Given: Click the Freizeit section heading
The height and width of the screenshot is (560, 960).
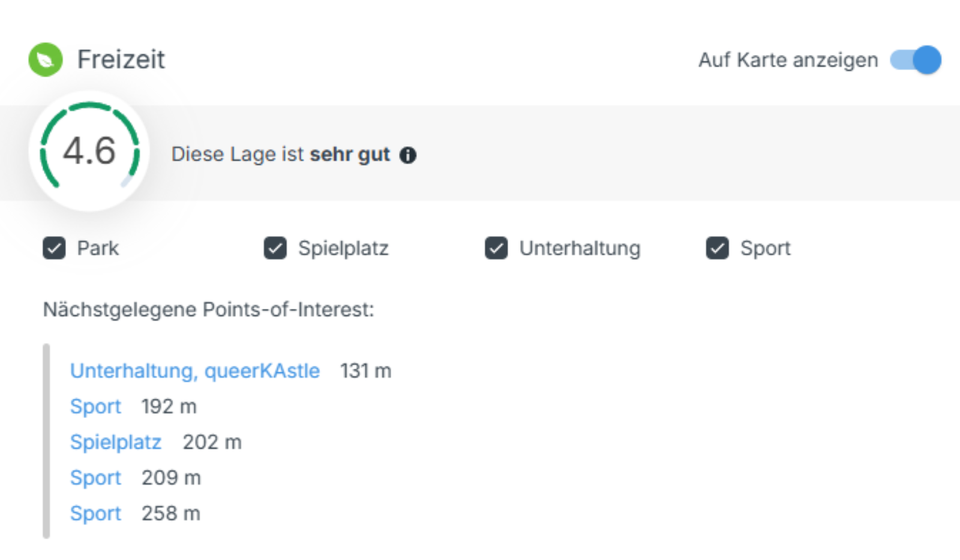Looking at the screenshot, I should [x=121, y=60].
